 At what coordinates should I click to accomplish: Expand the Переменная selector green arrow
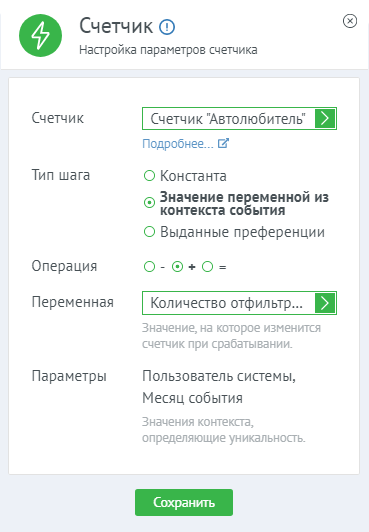click(325, 303)
